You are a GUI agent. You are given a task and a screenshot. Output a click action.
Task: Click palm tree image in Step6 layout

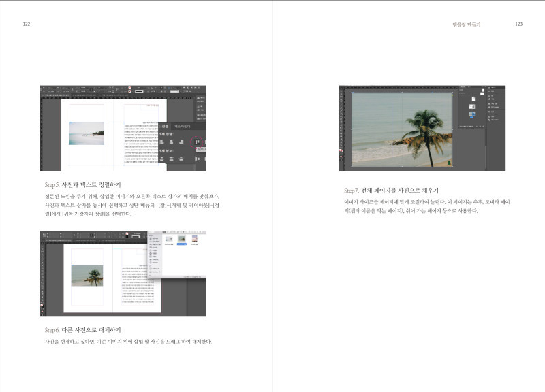pos(87,275)
